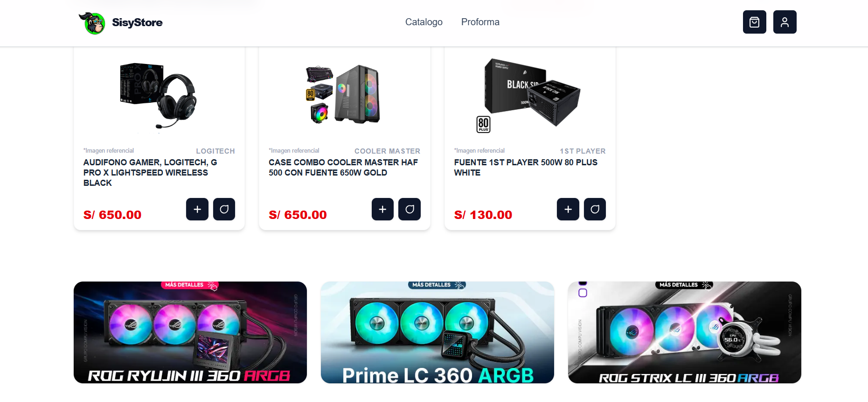Click the SisyStore brand name text
This screenshot has height=402, width=868.
coord(137,22)
